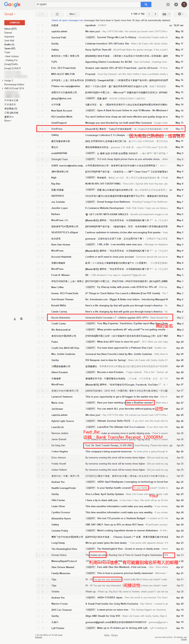Image resolution: width=189 pixels, height=644 pixels.
Task: Open input tools dropdown arrow
Action: 169,14
